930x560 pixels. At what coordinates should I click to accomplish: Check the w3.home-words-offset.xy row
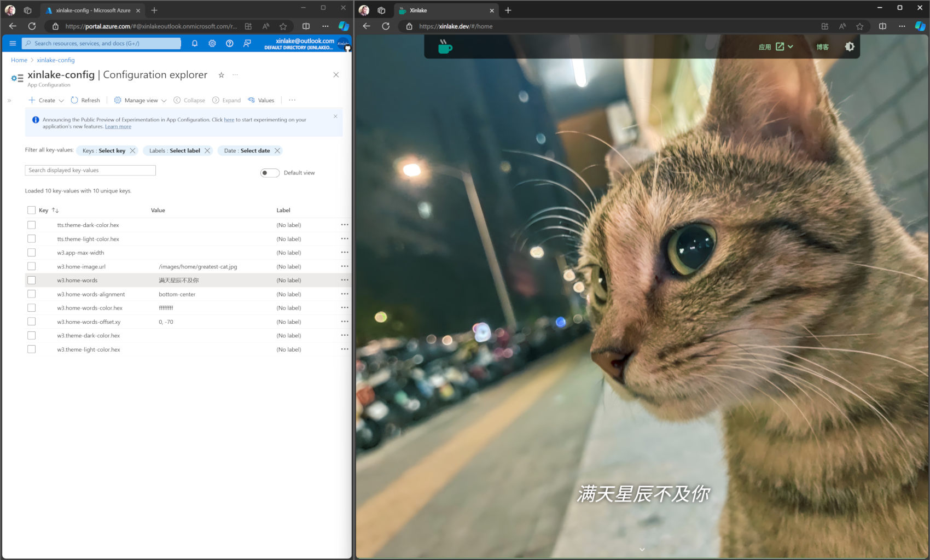click(31, 322)
